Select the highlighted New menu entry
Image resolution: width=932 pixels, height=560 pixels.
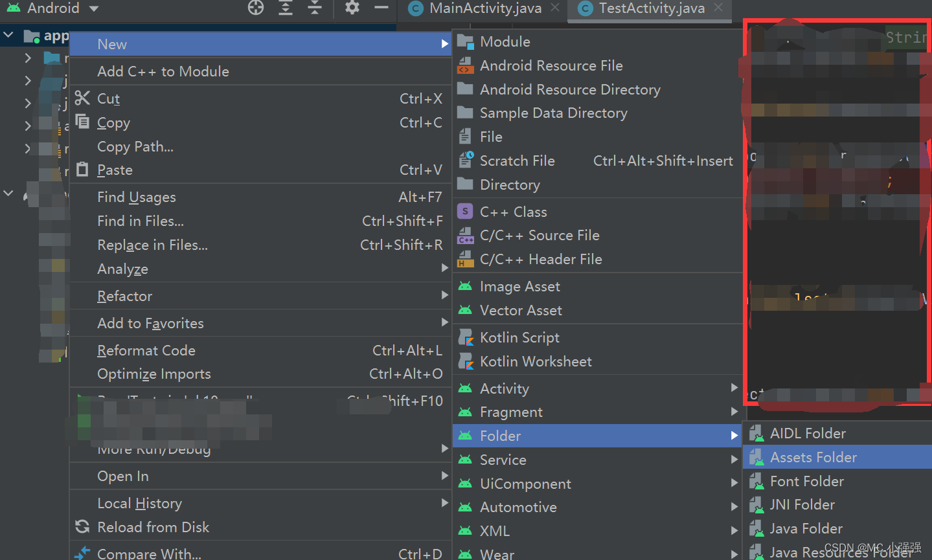(x=260, y=44)
